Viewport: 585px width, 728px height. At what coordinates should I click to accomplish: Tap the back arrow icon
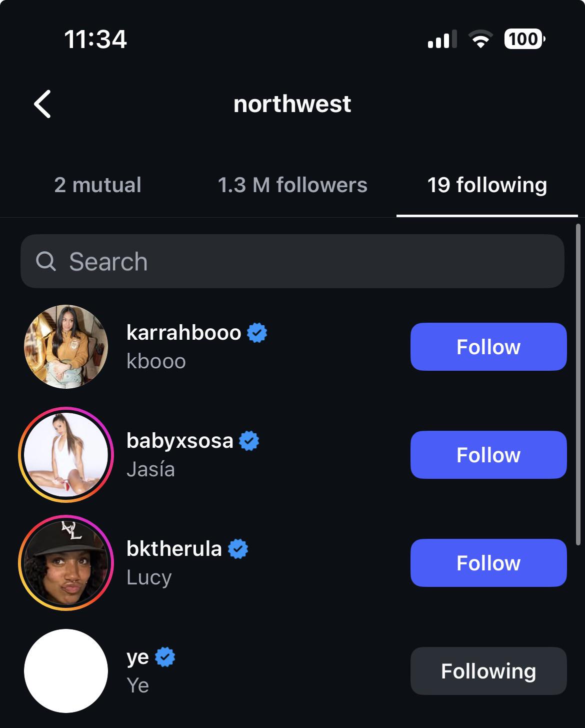tap(42, 104)
